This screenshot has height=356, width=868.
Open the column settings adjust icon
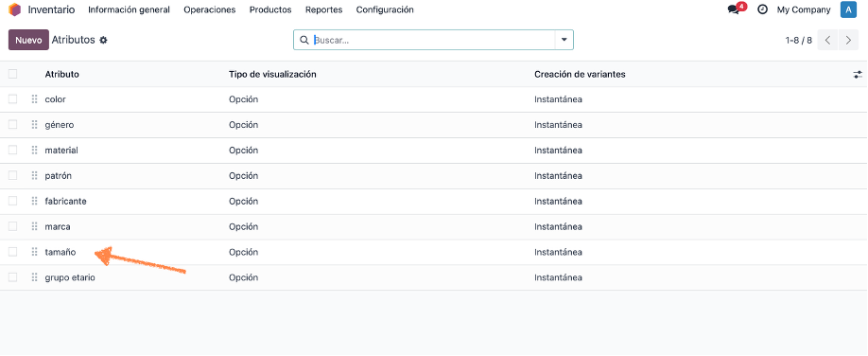tap(858, 74)
